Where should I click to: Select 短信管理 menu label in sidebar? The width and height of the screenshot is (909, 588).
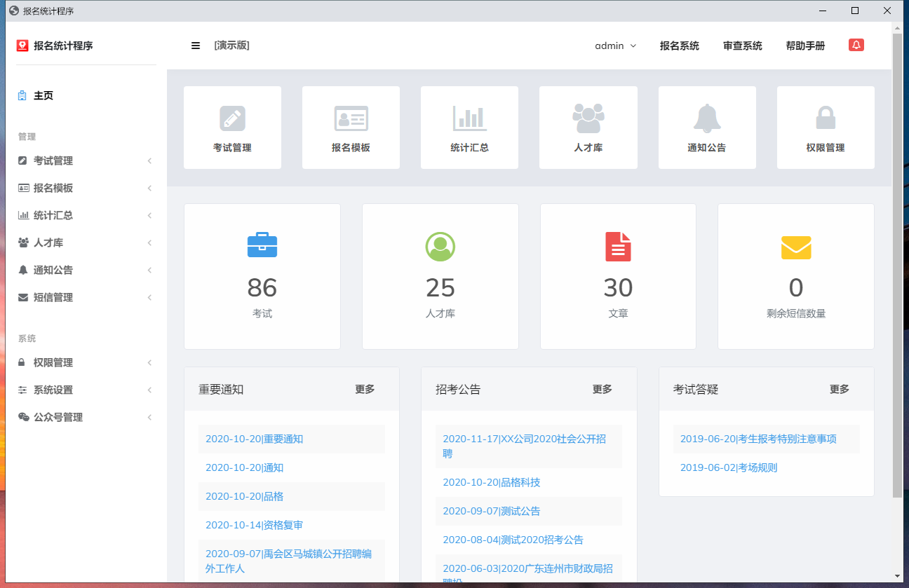(x=53, y=297)
